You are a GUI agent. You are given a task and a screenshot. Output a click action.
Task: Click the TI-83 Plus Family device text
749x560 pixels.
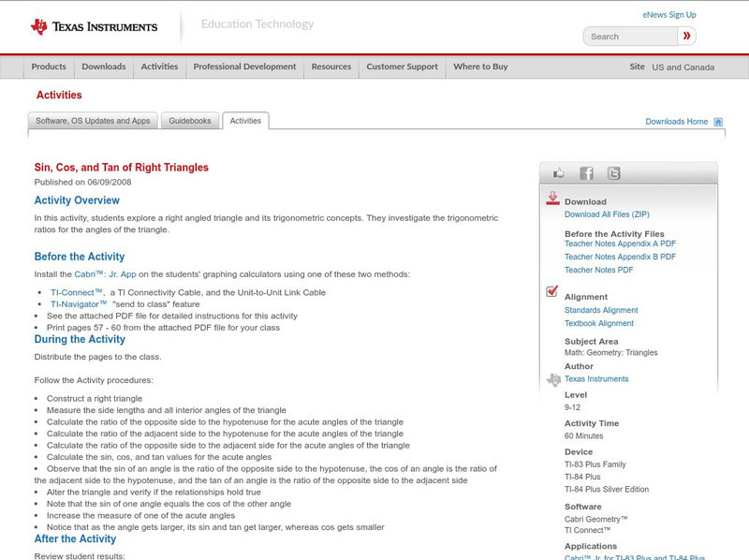(595, 464)
